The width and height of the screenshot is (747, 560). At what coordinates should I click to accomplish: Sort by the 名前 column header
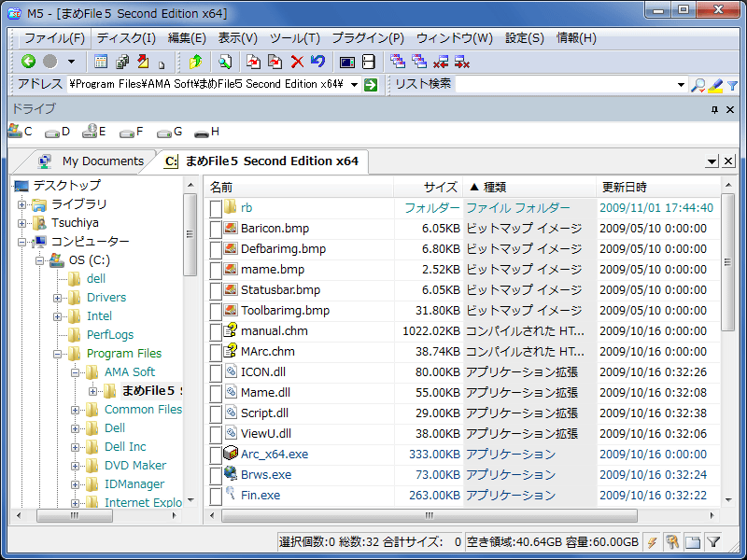point(299,188)
